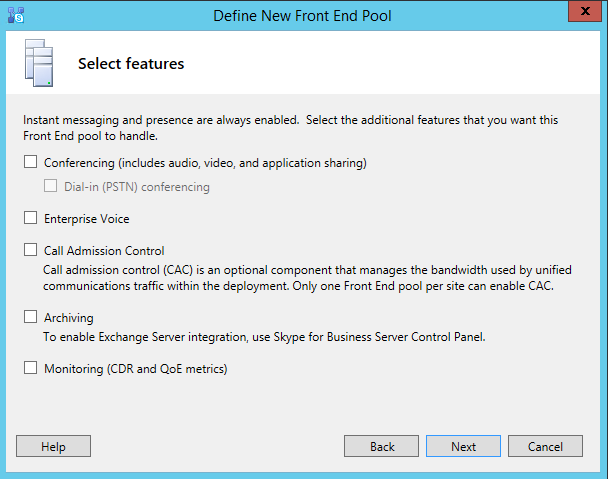Viewport: 608px width, 479px height.
Task: Click the server pool icon beside Select features
Action: (x=38, y=64)
